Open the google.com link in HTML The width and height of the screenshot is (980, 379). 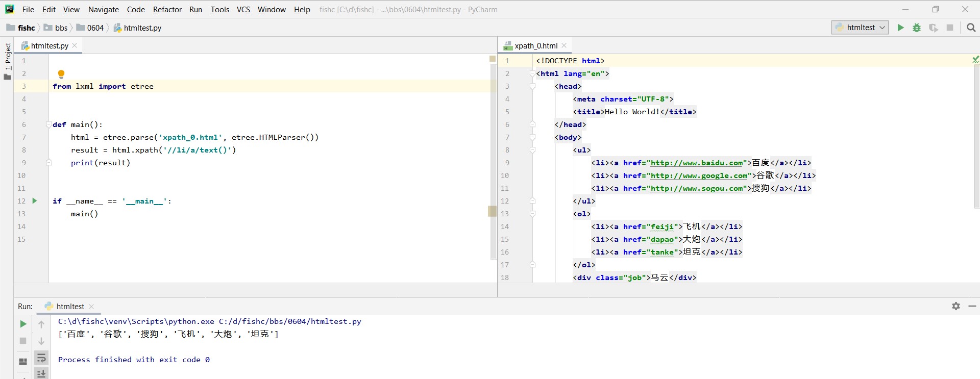click(x=699, y=175)
